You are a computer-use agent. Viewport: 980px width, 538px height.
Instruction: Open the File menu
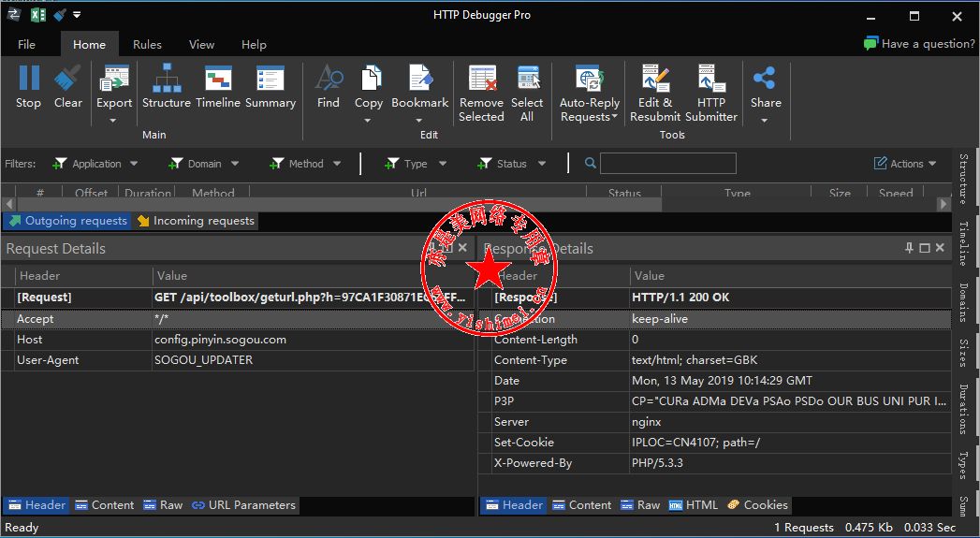click(x=26, y=44)
